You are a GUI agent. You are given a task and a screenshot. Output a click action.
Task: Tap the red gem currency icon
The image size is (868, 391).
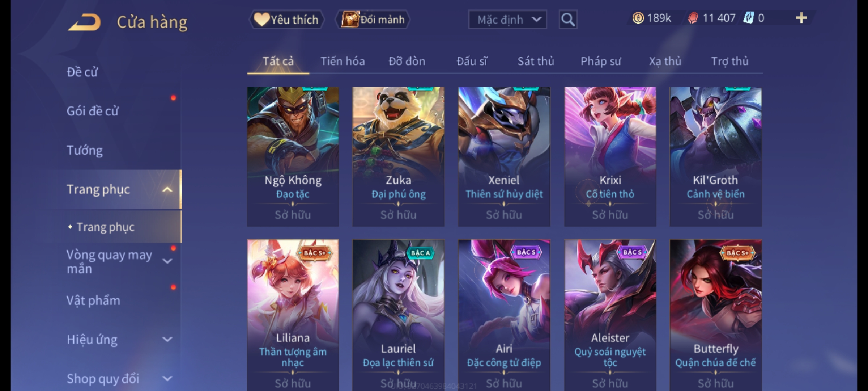(x=693, y=18)
